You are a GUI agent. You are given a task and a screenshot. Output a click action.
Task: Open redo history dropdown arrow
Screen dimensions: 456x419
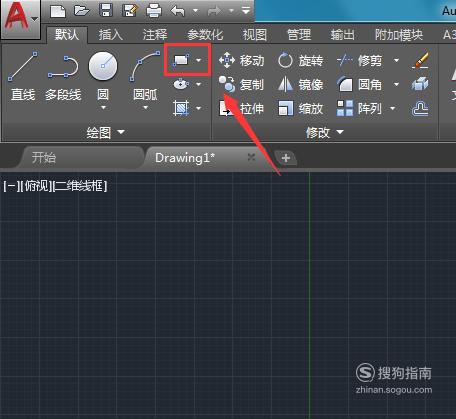click(231, 11)
